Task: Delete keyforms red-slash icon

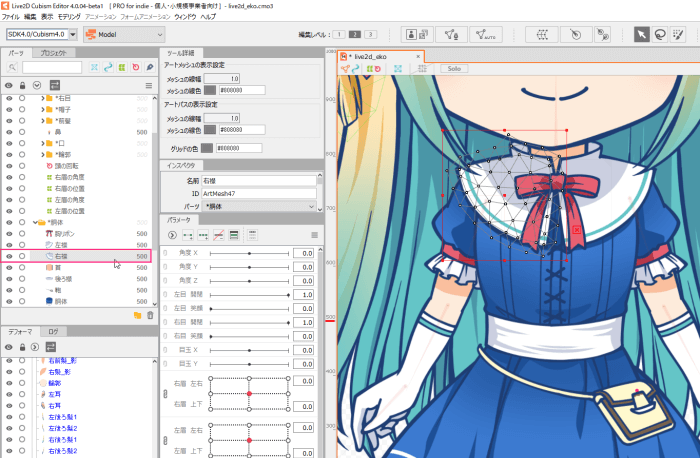Action: click(x=218, y=235)
